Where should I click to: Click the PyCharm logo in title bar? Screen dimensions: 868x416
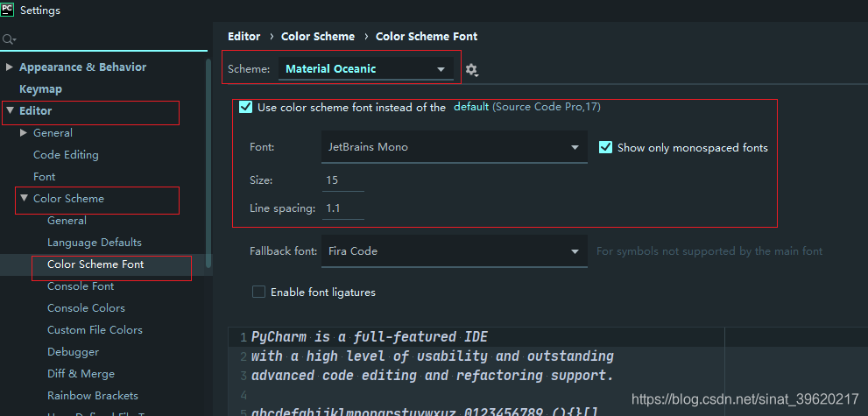point(8,10)
